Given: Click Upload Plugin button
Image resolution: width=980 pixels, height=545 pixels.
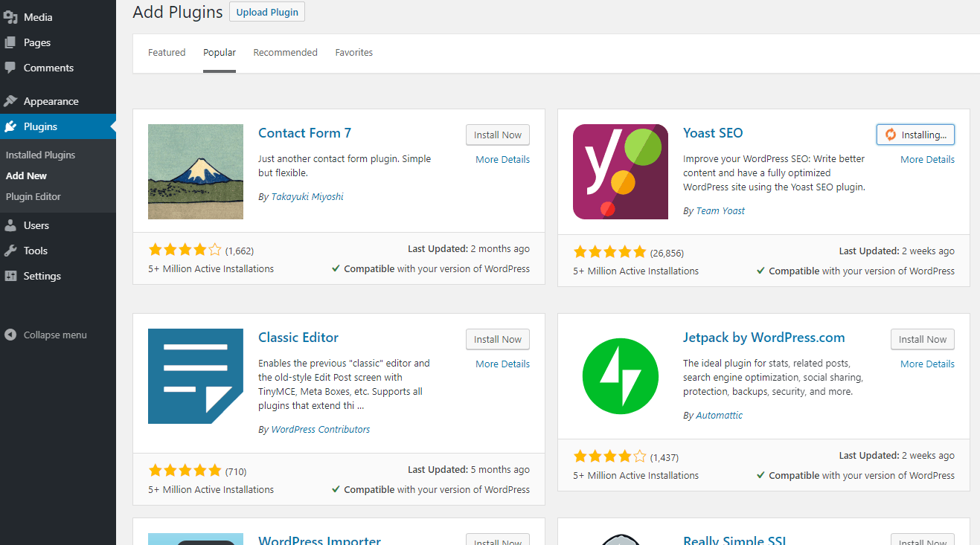Looking at the screenshot, I should tap(266, 11).
